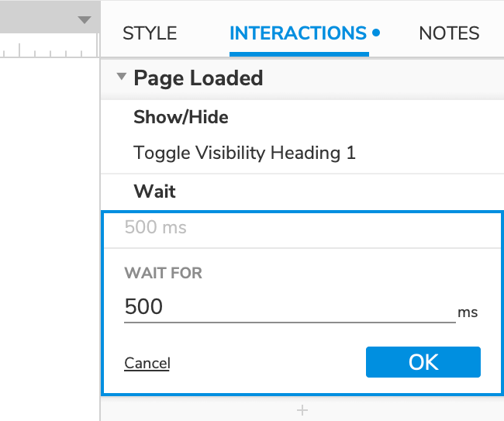
Task: Click the horizontal ruler on canvas
Action: tap(47, 51)
